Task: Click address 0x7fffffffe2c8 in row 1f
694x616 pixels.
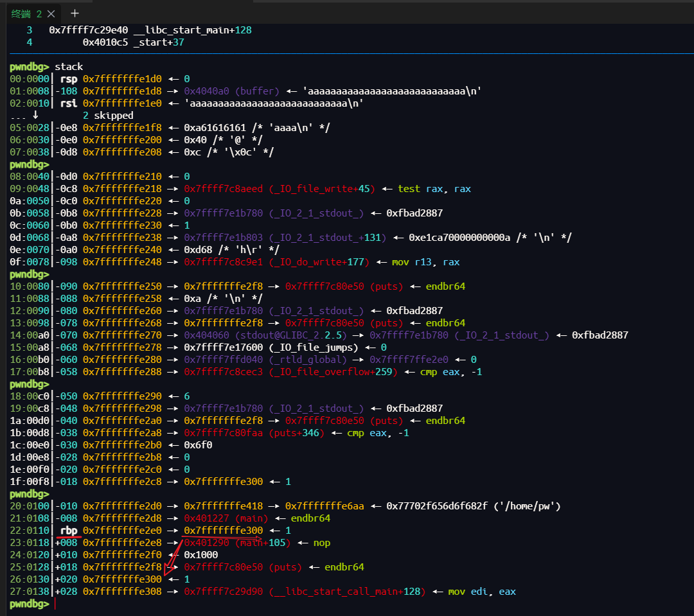Action: pyautogui.click(x=122, y=482)
